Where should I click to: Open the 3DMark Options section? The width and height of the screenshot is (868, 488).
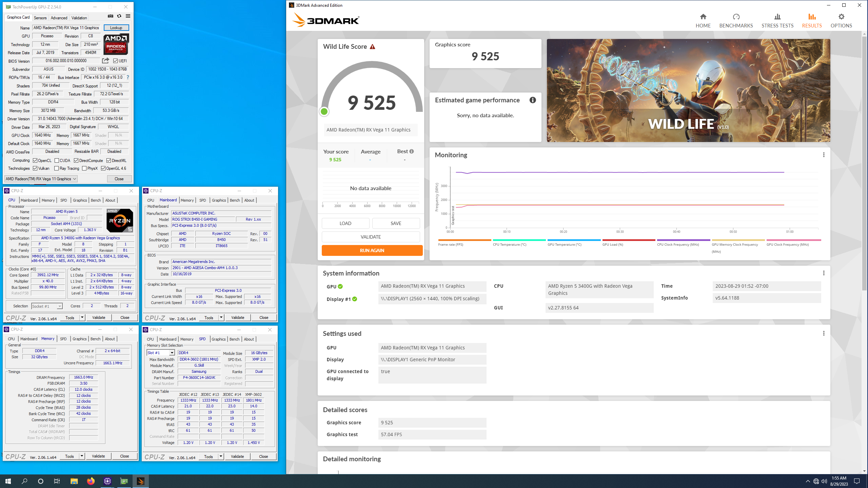pos(841,21)
